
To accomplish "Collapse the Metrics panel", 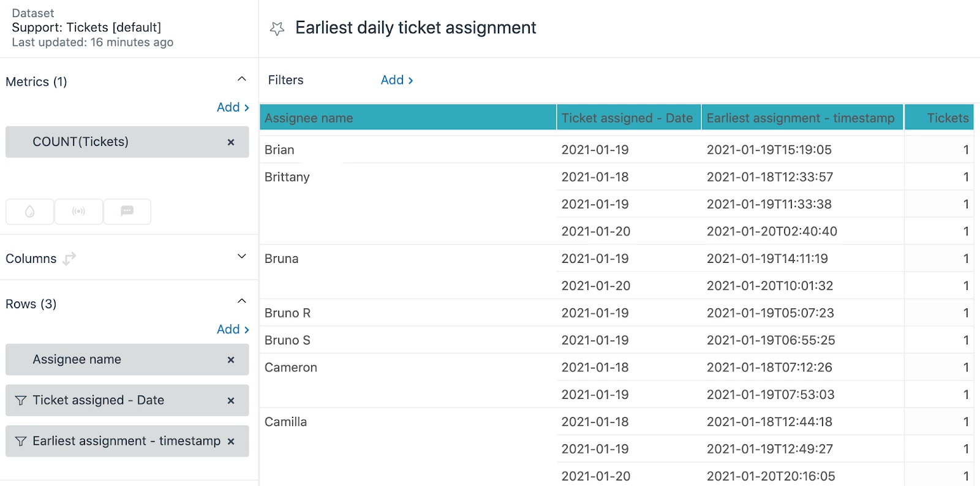I will [242, 79].
